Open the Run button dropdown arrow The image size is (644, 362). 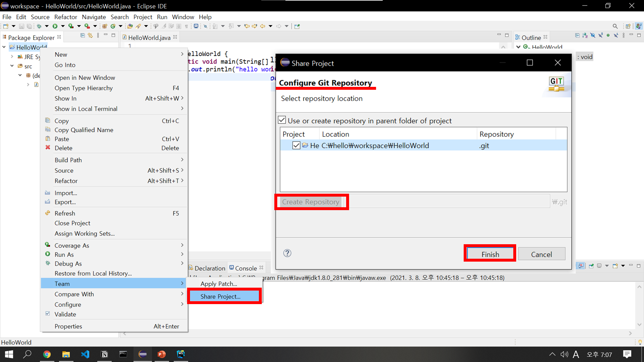[x=63, y=26]
